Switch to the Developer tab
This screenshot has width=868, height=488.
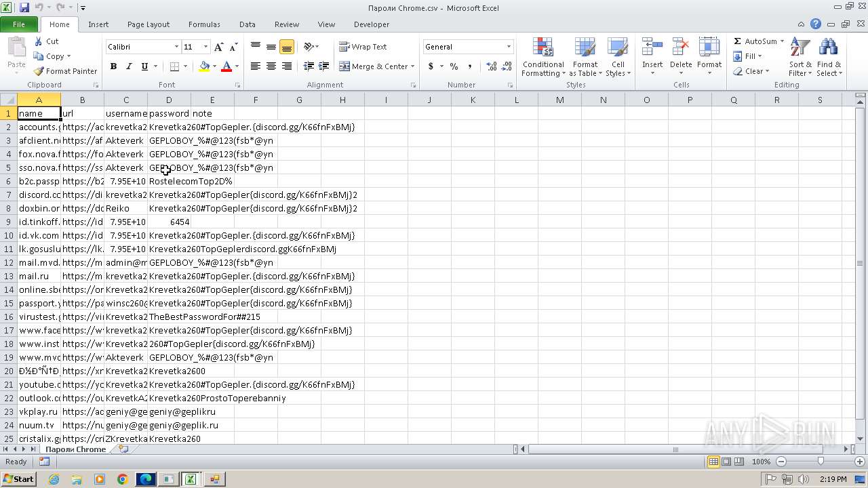pos(372,24)
